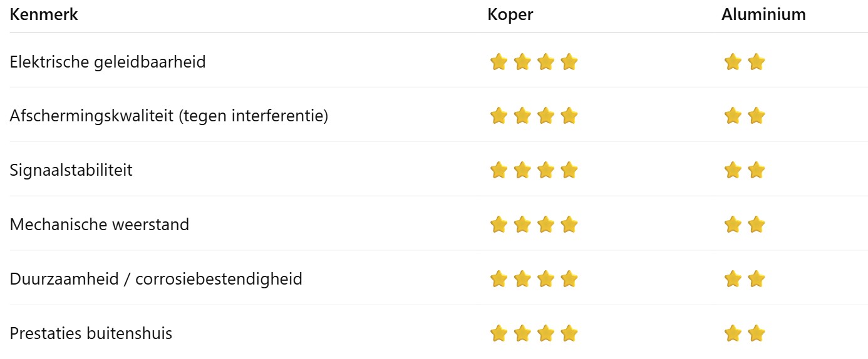Select the Elektrische geleidbaarheid row label
Screen dimensions: 868x359
(108, 62)
